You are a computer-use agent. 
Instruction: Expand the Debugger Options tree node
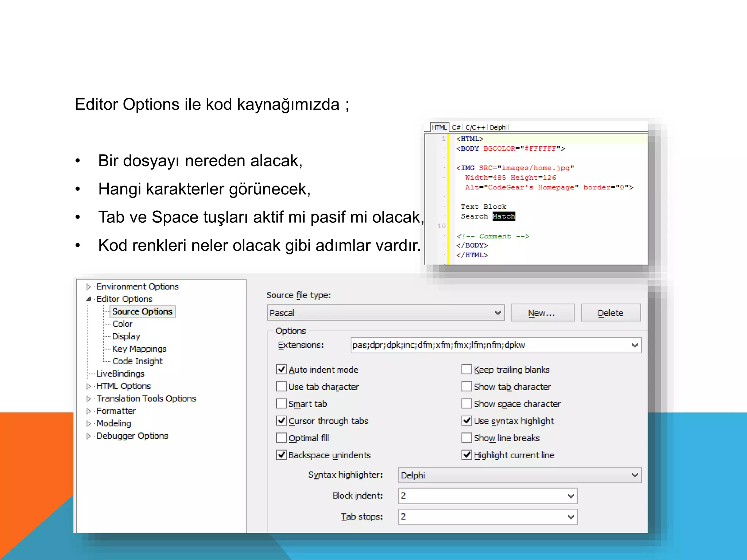click(x=88, y=436)
